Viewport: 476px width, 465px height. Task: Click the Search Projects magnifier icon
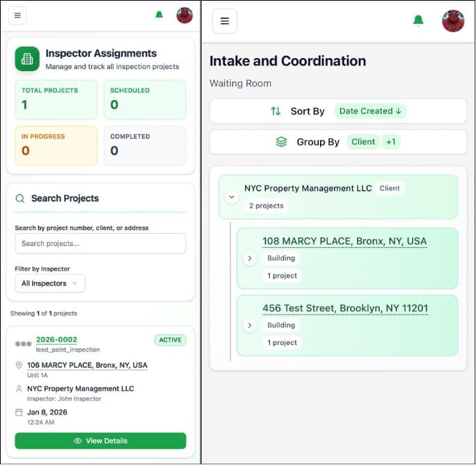coord(20,198)
